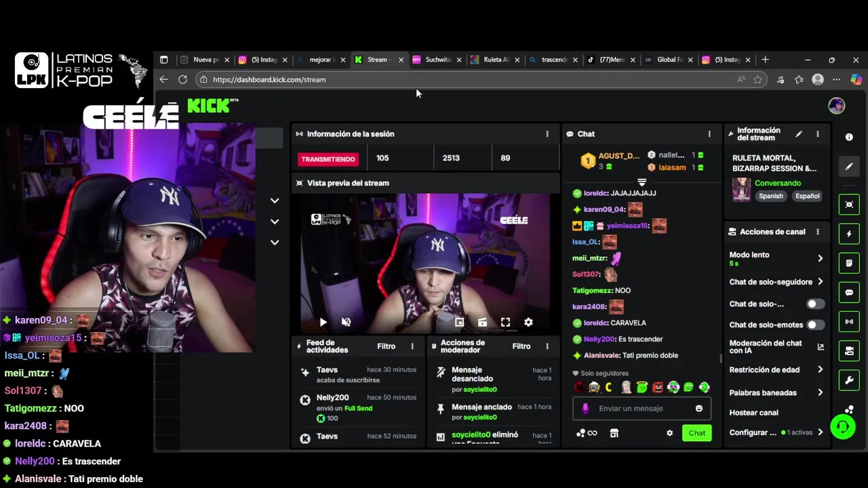Screen dimensions: 868x488
Task: Switch to Global browser tab
Action: pos(669,60)
